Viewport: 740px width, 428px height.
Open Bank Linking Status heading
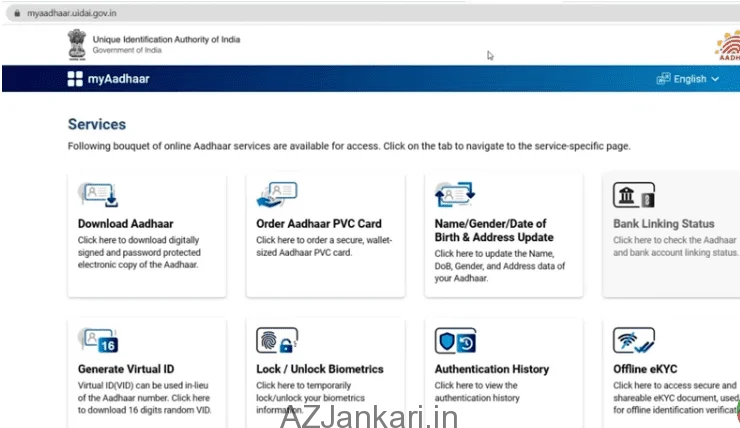[x=664, y=224]
